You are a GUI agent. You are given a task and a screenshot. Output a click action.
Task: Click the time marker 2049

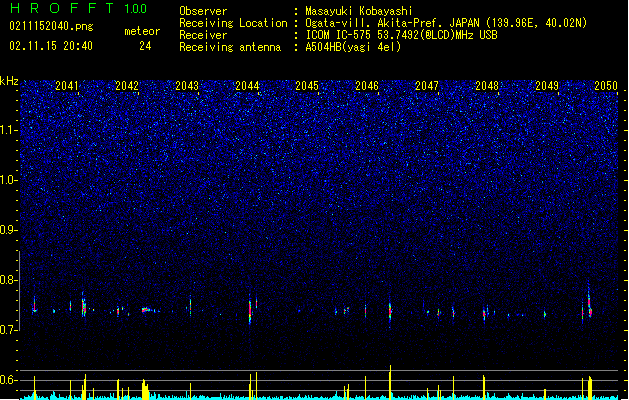click(547, 85)
